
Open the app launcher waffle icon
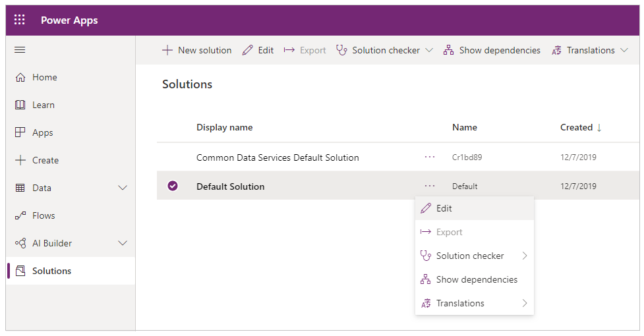pos(19,20)
